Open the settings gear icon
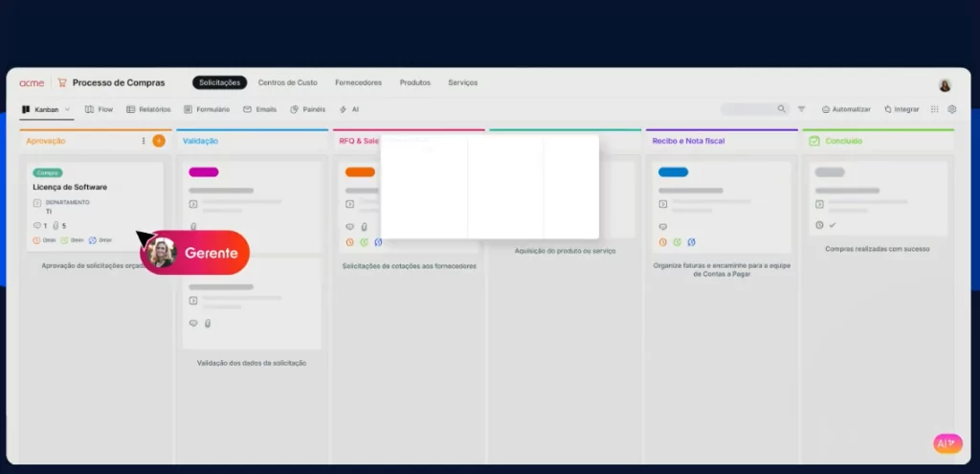The image size is (980, 474). tap(952, 109)
